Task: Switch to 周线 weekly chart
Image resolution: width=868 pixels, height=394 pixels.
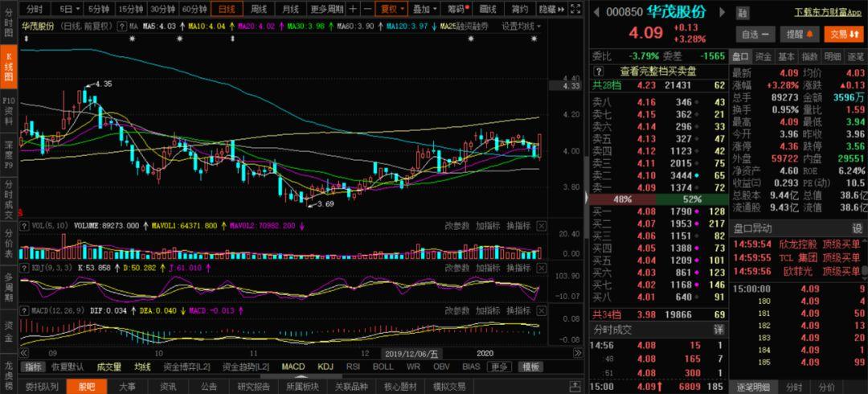Action: (x=259, y=9)
